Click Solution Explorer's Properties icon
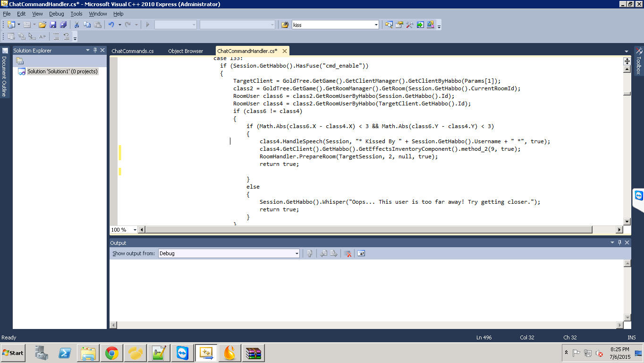The image size is (644, 363). tap(20, 60)
